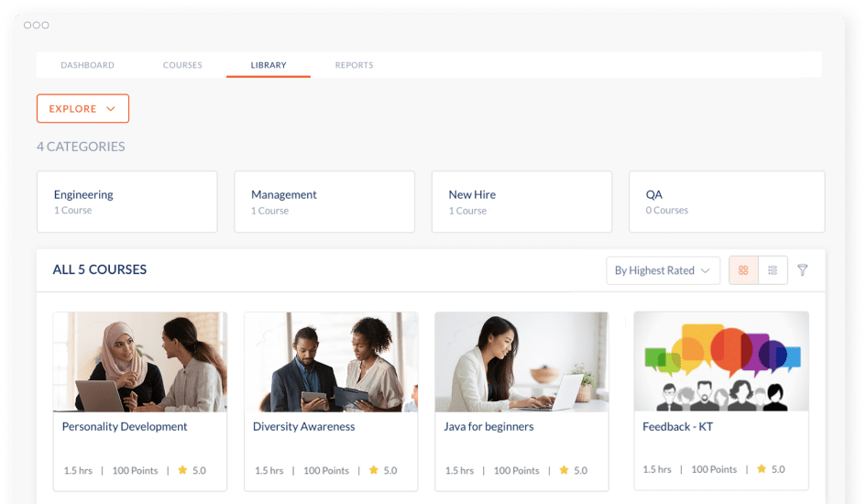
Task: Open the Engineering category card
Action: (127, 202)
